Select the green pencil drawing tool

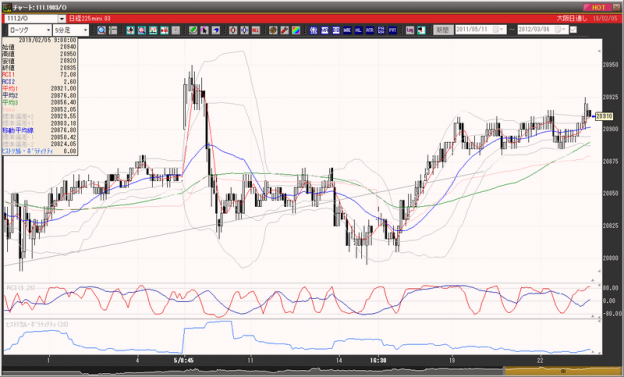click(193, 30)
